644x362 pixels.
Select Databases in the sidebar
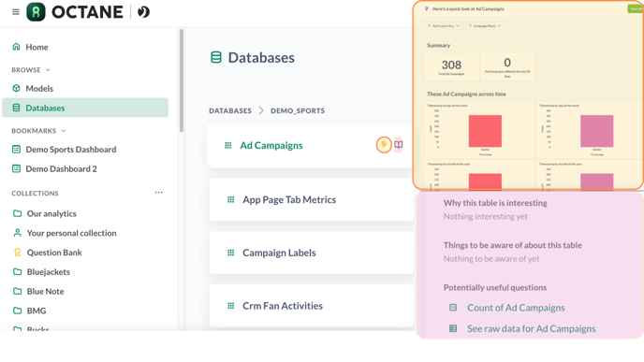click(x=85, y=108)
